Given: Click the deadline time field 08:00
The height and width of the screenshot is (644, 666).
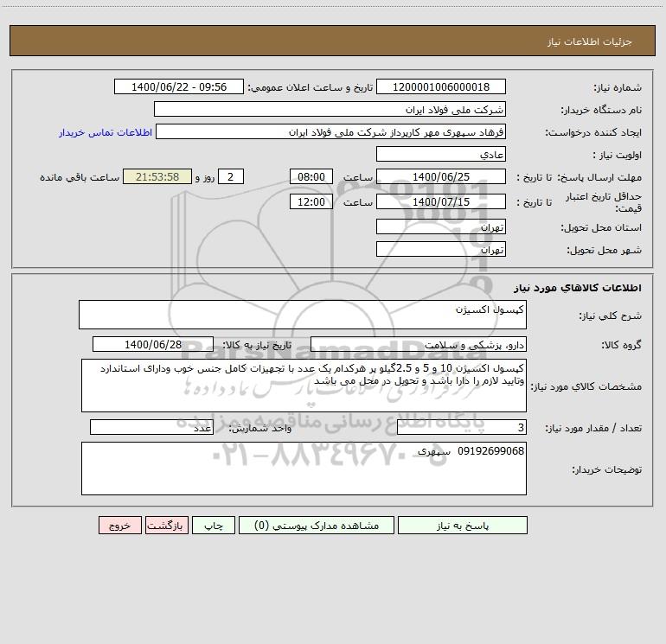Looking at the screenshot, I should pyautogui.click(x=311, y=176).
